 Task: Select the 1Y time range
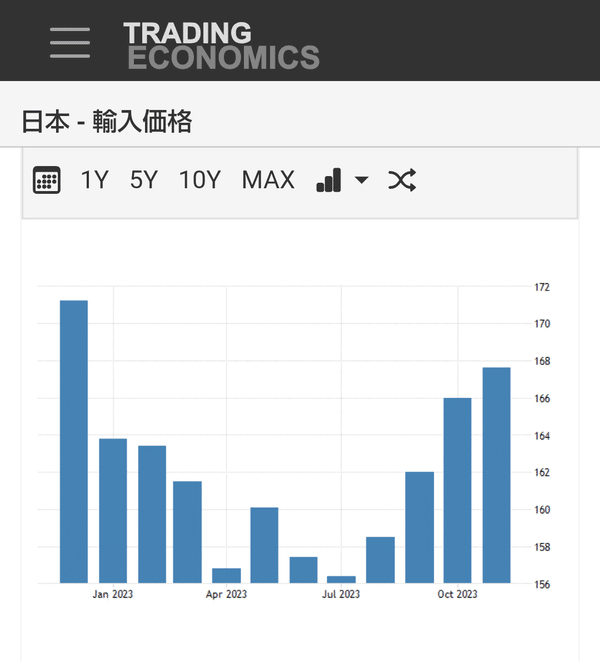pos(95,180)
